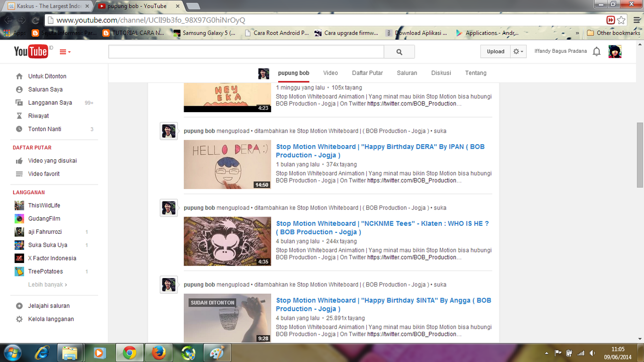Click inside the YouTube search field
Image resolution: width=644 pixels, height=362 pixels.
pyautogui.click(x=246, y=52)
